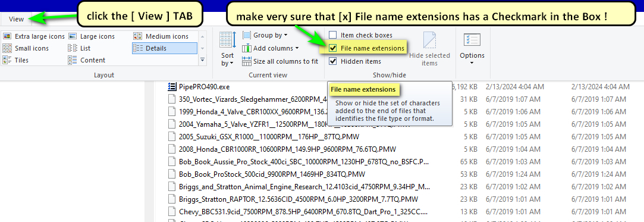Choose Large icons layout
This screenshot has height=222, width=644.
[x=92, y=36]
